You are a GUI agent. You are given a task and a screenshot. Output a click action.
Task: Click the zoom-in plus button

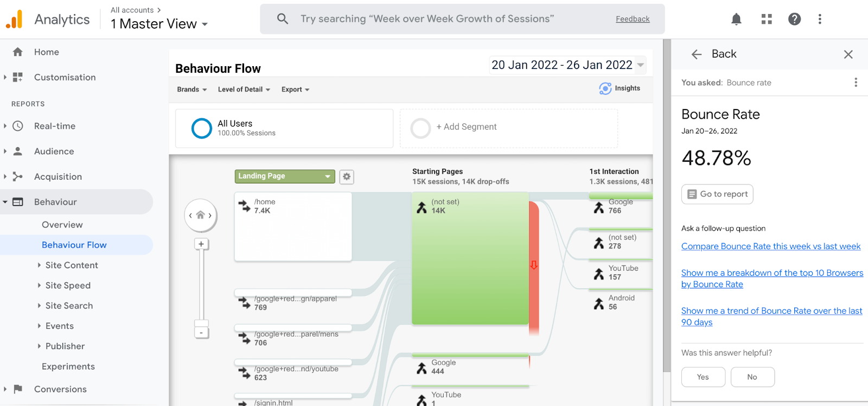[201, 244]
